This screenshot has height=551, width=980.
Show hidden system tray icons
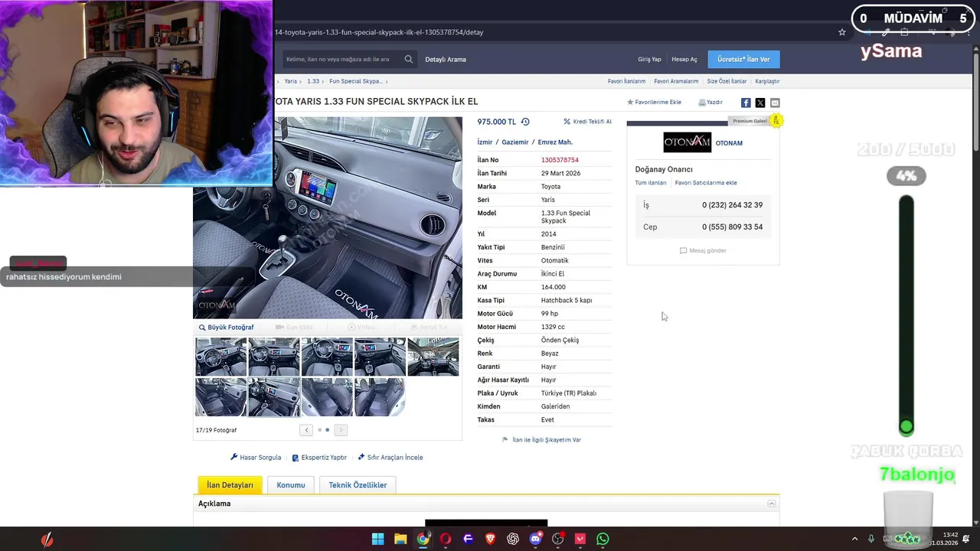click(854, 539)
